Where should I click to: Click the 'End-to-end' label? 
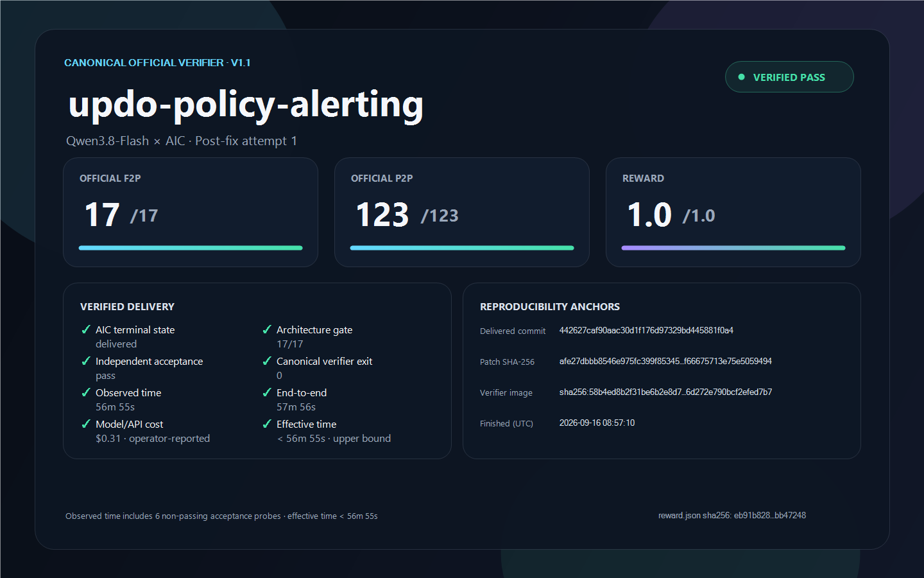302,392
